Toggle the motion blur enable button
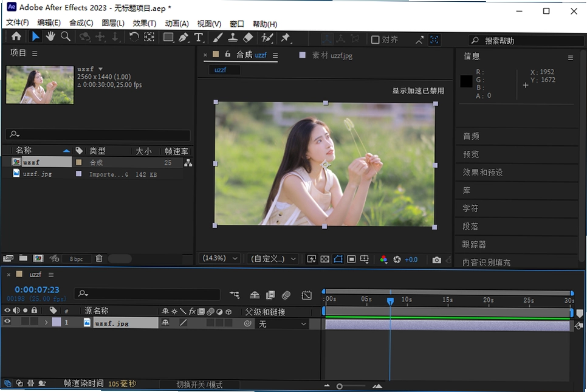The width and height of the screenshot is (587, 392). tap(286, 295)
